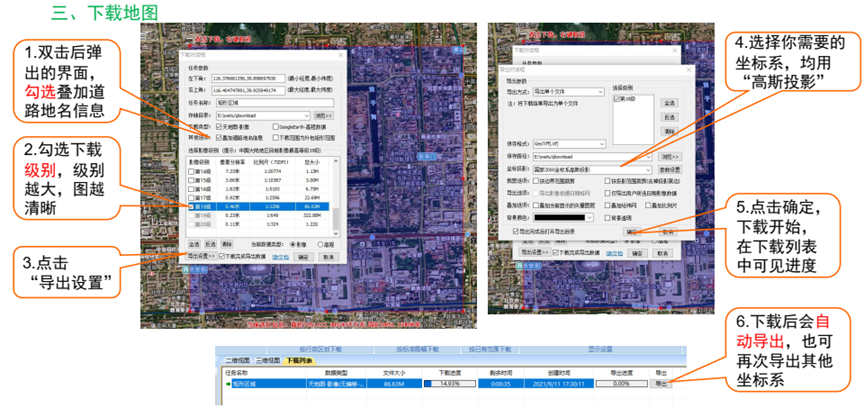This screenshot has height=408, width=864.
Task: Toggle the 叠加道路地名信息 checkbox
Action: [x=219, y=137]
